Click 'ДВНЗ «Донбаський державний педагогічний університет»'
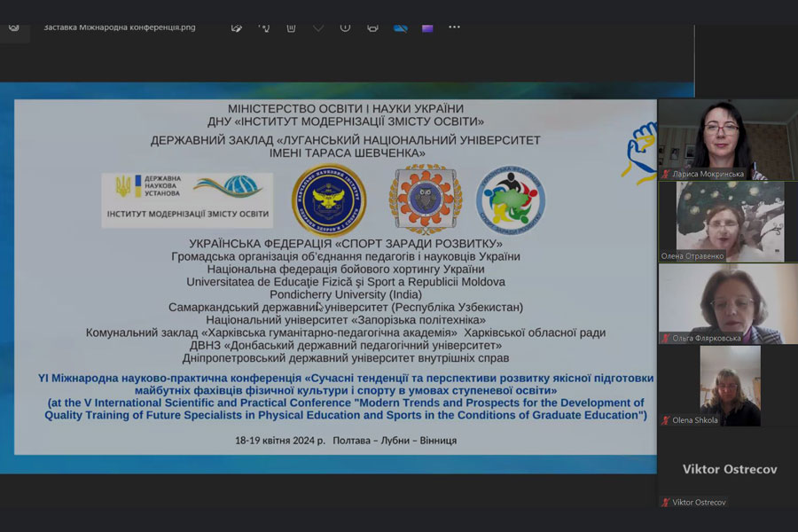 tap(346, 346)
